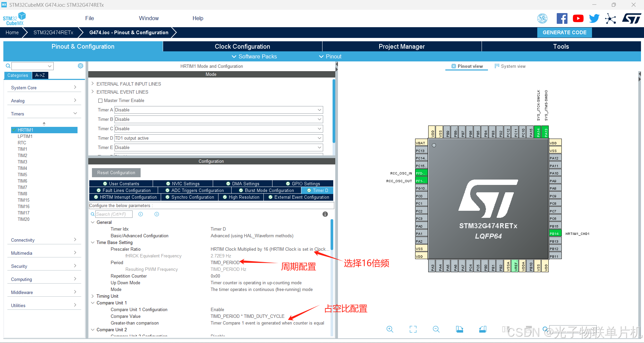
Task: Click the STM32G474RETx breadcrumb
Action: tap(53, 32)
